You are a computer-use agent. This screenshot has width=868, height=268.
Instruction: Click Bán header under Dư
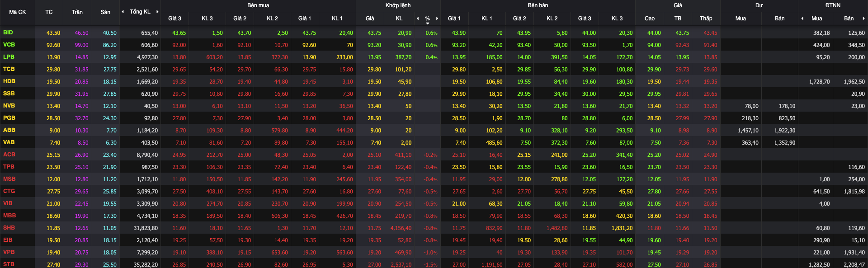[x=780, y=19]
